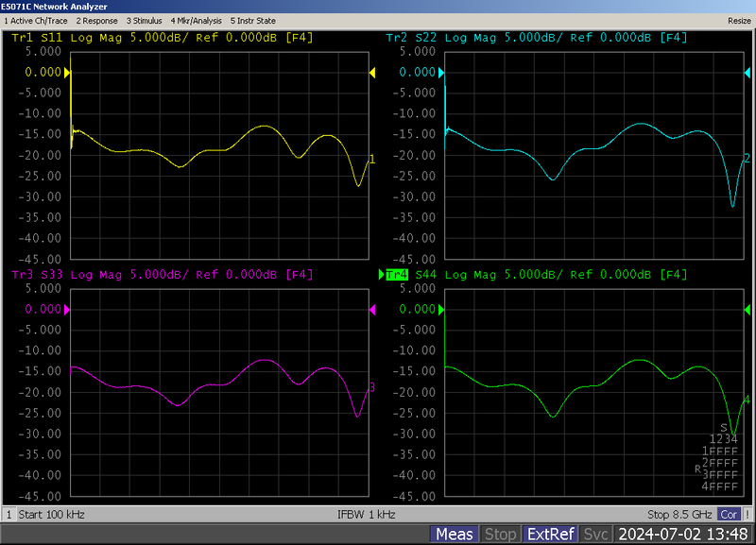The height and width of the screenshot is (545, 756).
Task: Expand the Mkr/Analysis menu
Action: 196,20
